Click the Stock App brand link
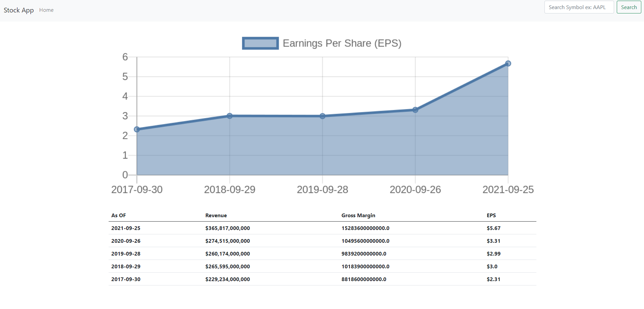This screenshot has width=644, height=309. point(18,10)
